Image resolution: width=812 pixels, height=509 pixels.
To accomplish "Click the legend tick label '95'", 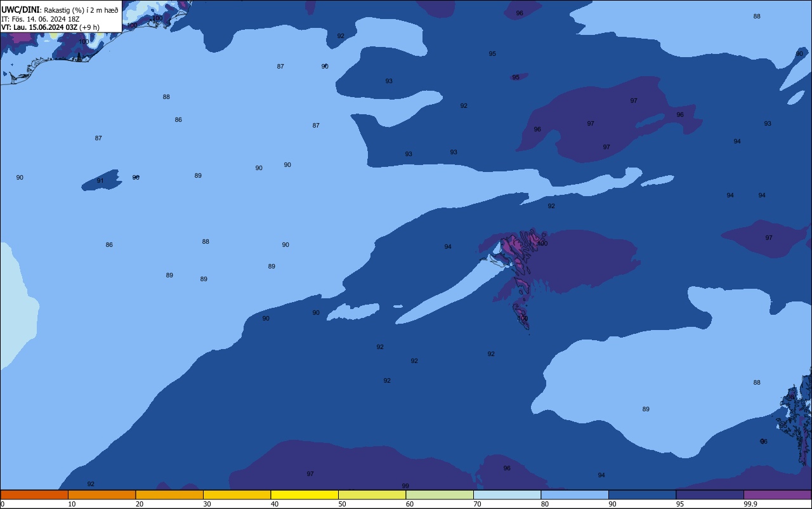I will [x=680, y=504].
